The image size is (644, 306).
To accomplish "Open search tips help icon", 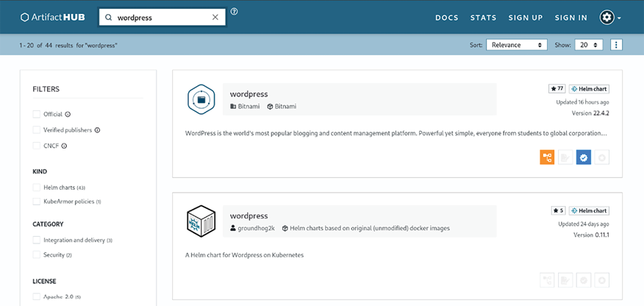I will click(235, 12).
